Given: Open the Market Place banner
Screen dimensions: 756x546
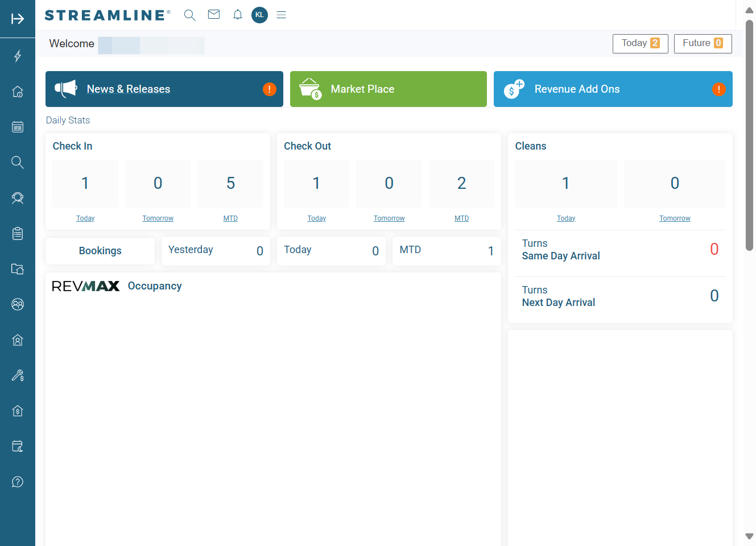Looking at the screenshot, I should (x=389, y=89).
